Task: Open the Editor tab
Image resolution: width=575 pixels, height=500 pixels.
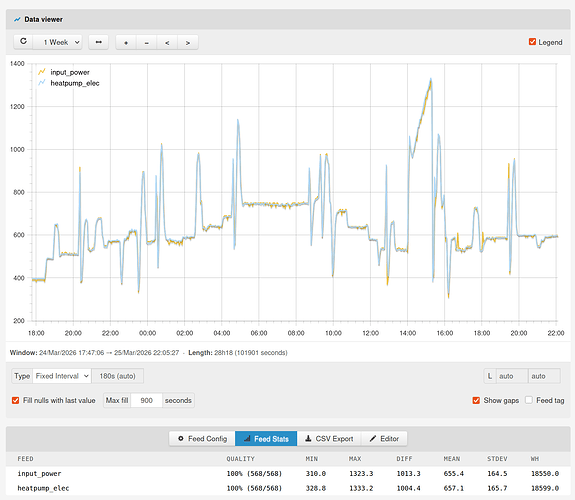Action: [x=384, y=439]
